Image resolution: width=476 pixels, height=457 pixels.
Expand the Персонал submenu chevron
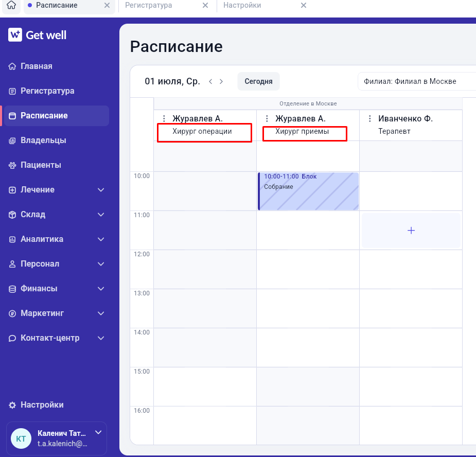101,264
